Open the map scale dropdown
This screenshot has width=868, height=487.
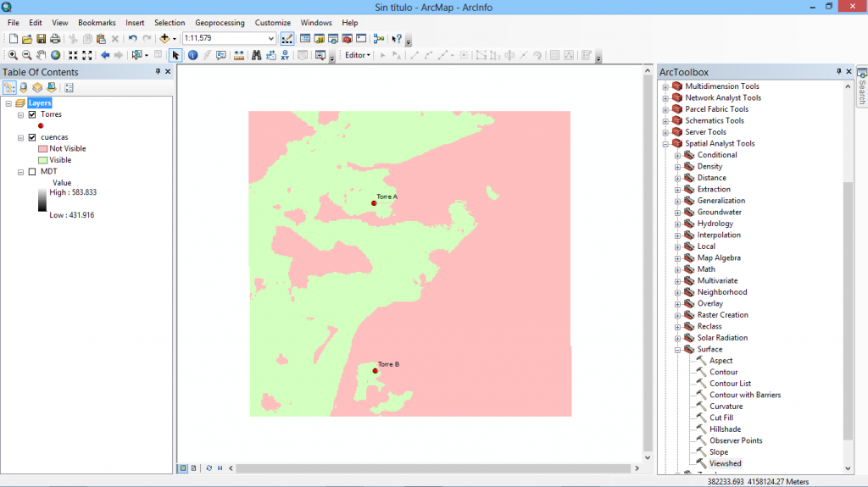click(271, 39)
